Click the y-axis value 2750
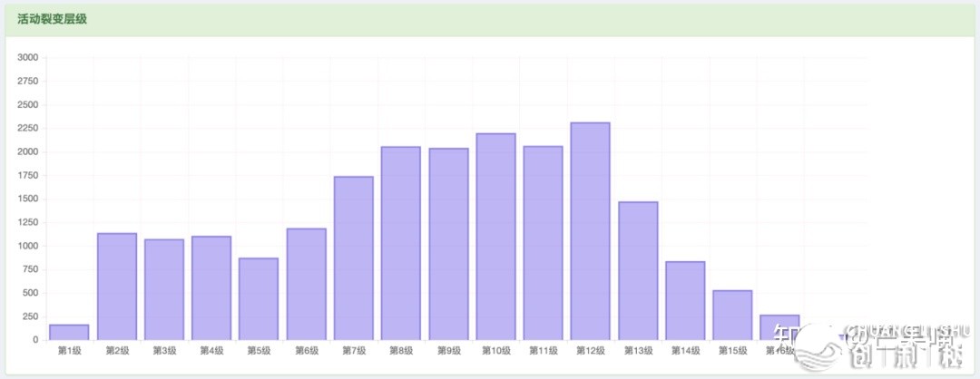 tap(29, 82)
